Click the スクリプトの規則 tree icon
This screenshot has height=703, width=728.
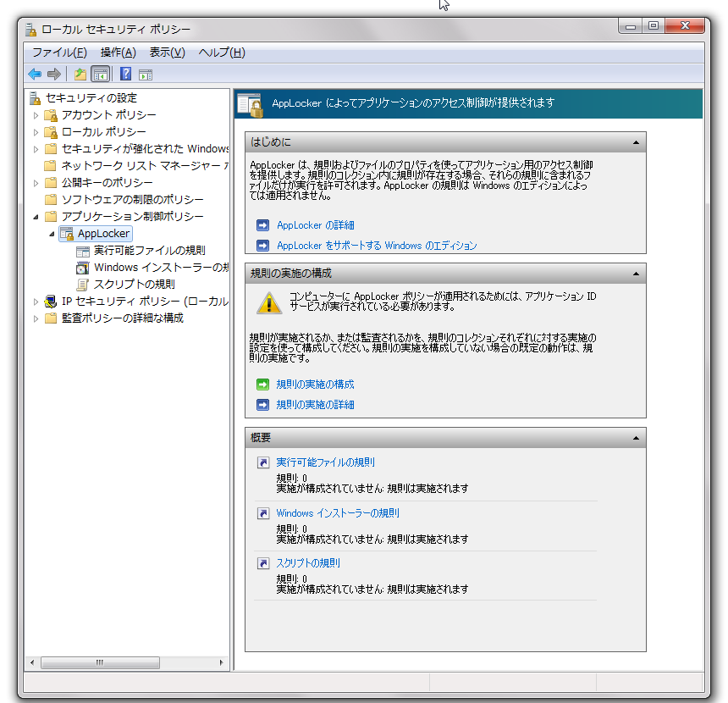click(x=83, y=285)
